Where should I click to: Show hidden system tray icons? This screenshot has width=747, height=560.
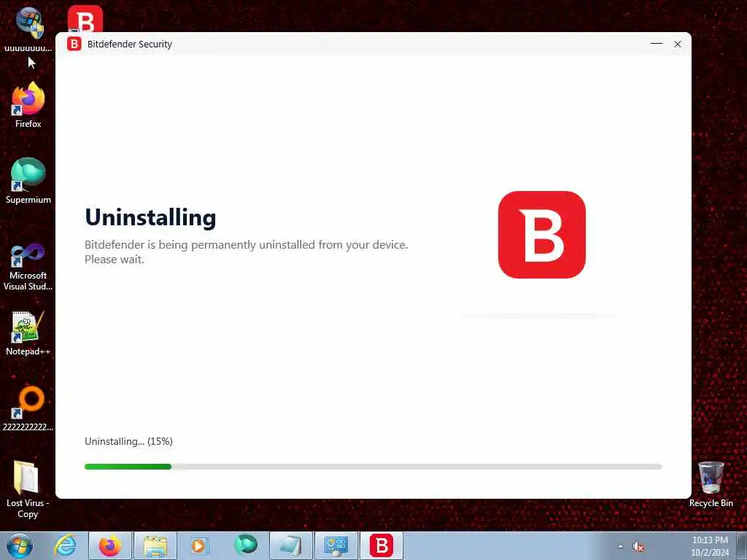(x=620, y=547)
